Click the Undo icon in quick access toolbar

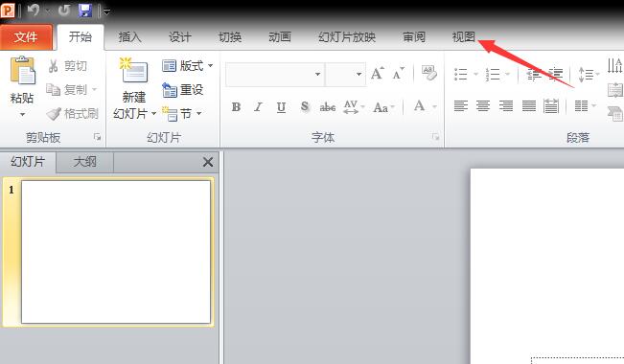34,10
